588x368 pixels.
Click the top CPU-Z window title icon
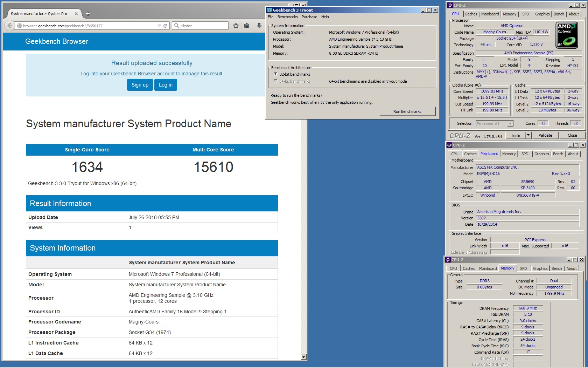(449, 5)
